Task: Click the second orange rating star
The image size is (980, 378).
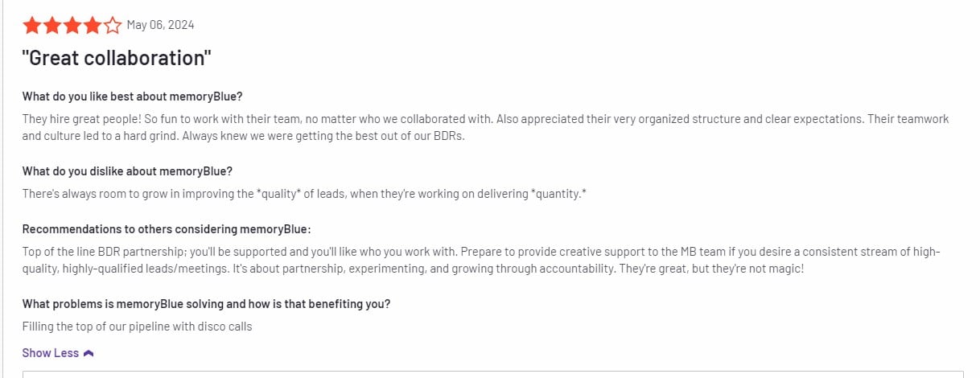Action: click(x=52, y=26)
